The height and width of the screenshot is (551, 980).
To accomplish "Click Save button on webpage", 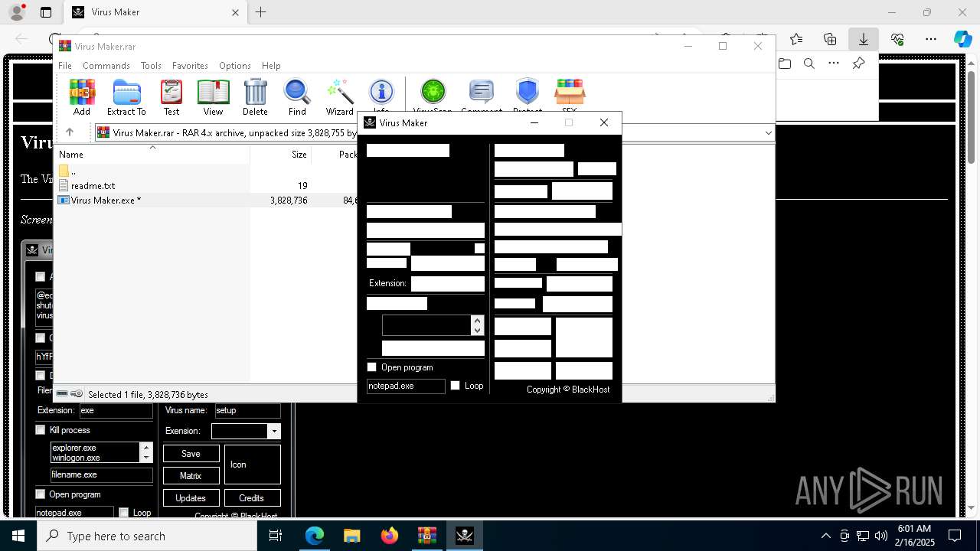I will click(x=191, y=453).
